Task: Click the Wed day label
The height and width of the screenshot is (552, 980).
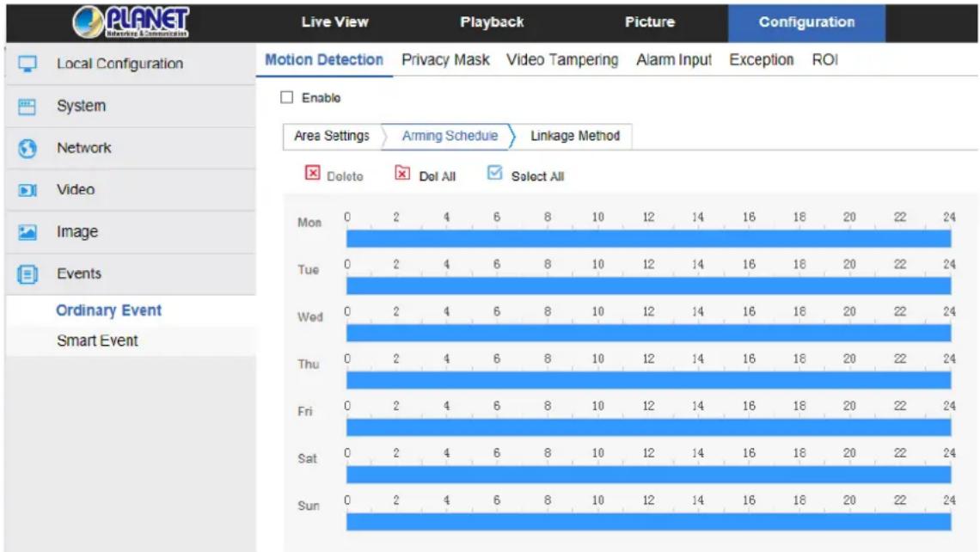Action: 310,317
